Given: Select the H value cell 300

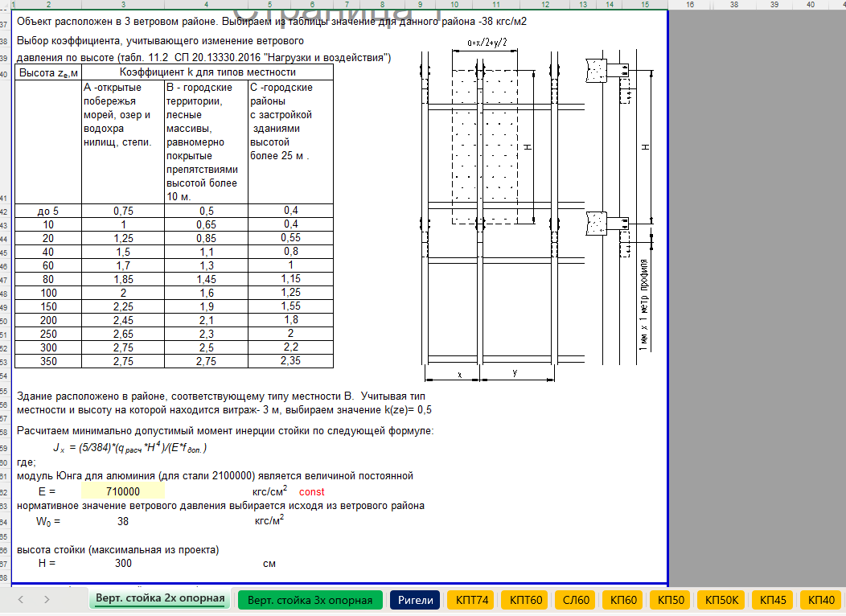Looking at the screenshot, I should tap(123, 563).
